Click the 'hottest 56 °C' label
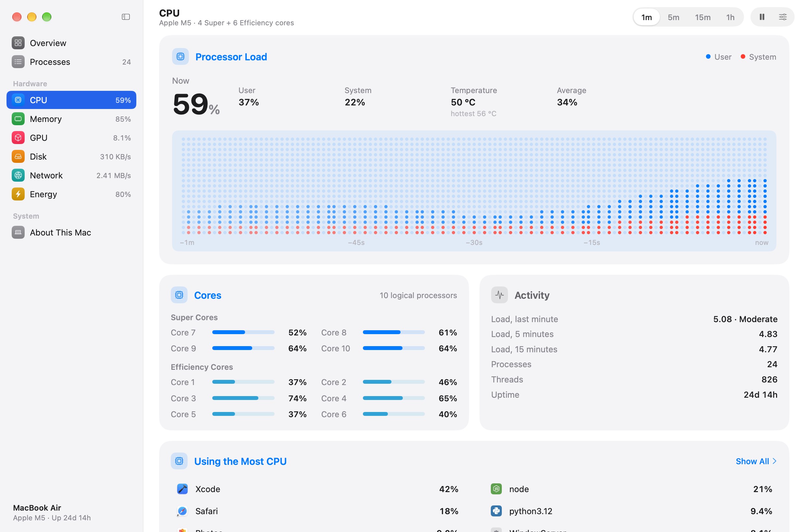 pos(473,113)
